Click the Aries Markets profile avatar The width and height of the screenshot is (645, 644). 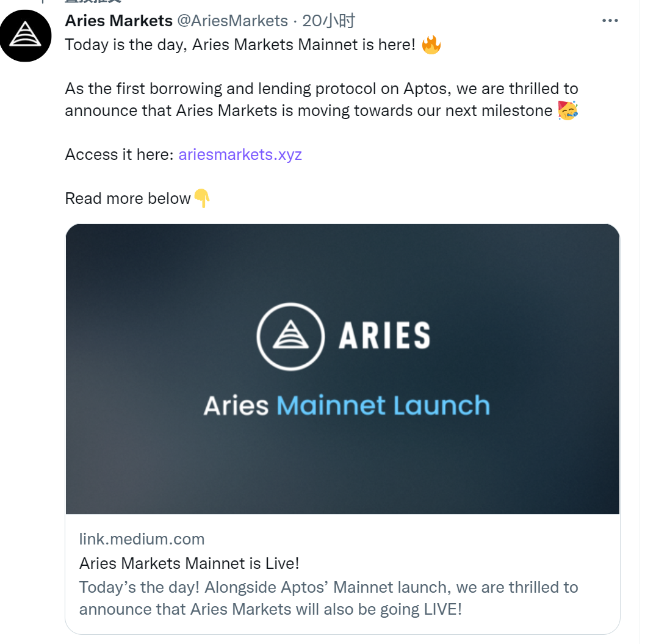(26, 35)
